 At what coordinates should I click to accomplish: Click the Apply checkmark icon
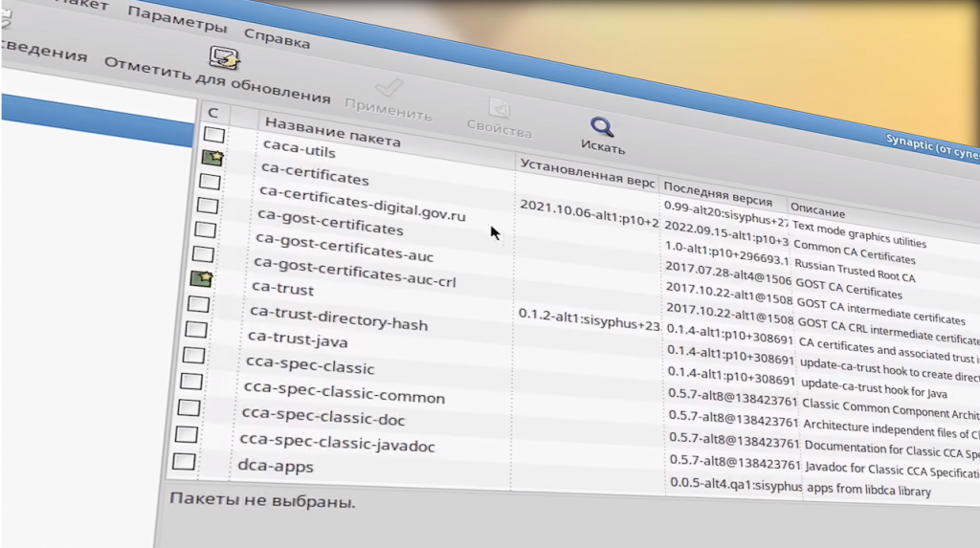click(389, 87)
